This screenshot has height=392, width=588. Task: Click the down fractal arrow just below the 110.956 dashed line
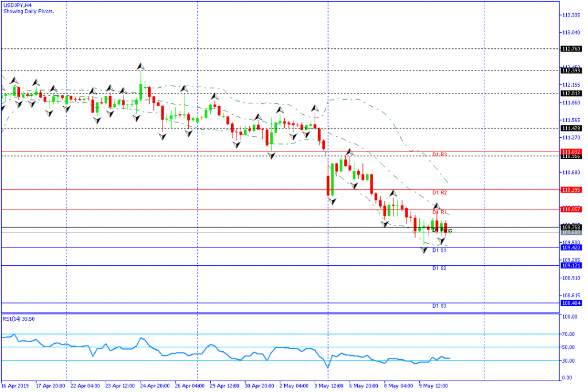point(271,156)
